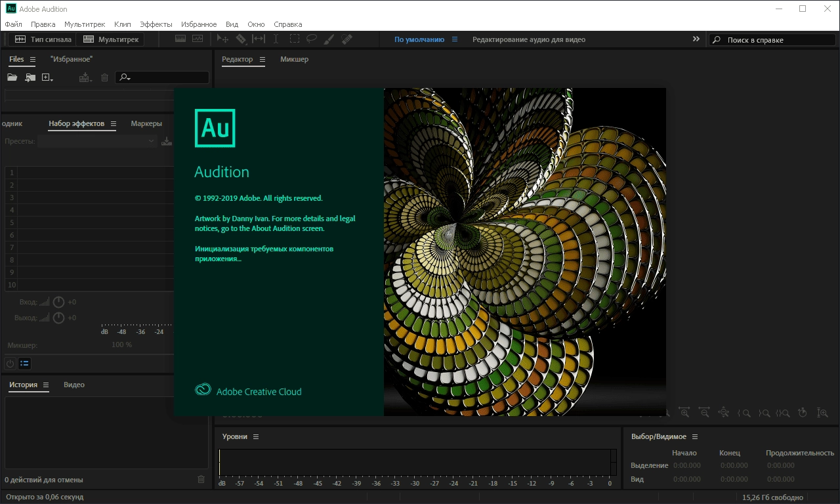Click trash icon in Files panel
This screenshot has height=504, width=840.
(104, 77)
